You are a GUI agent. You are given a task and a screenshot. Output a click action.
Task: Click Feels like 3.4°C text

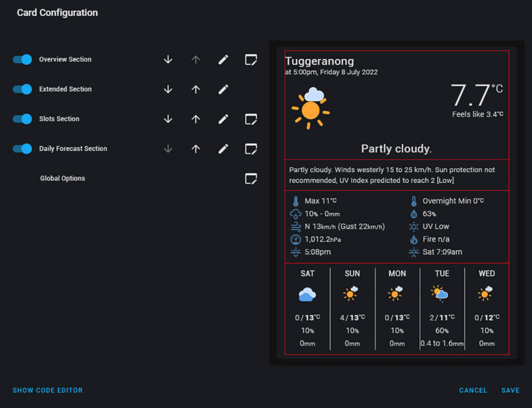(477, 115)
